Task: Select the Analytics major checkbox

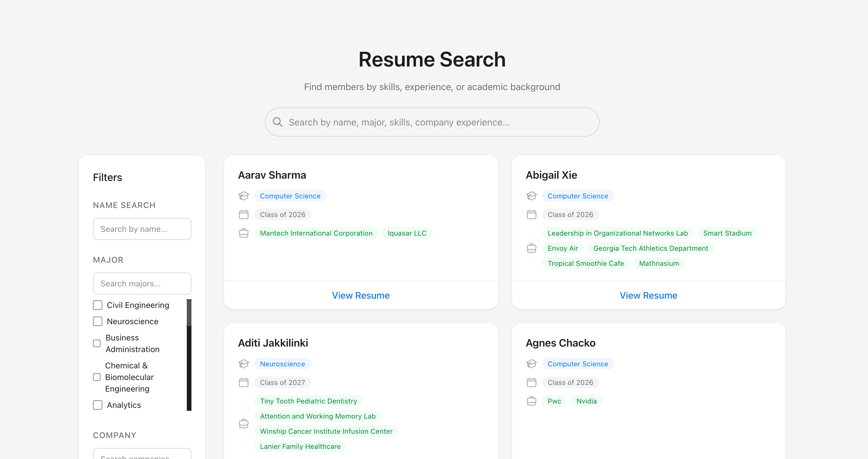Action: coord(97,405)
